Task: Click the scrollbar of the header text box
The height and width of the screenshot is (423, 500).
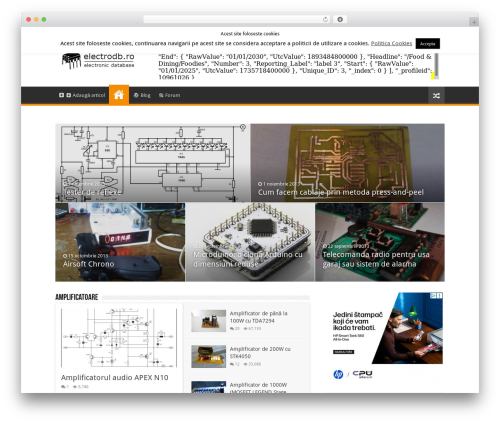Action: click(436, 66)
